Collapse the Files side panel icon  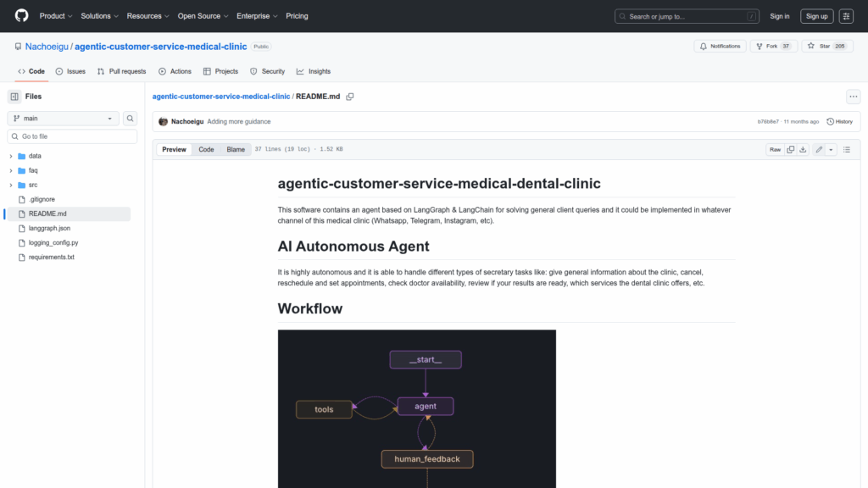click(x=14, y=97)
